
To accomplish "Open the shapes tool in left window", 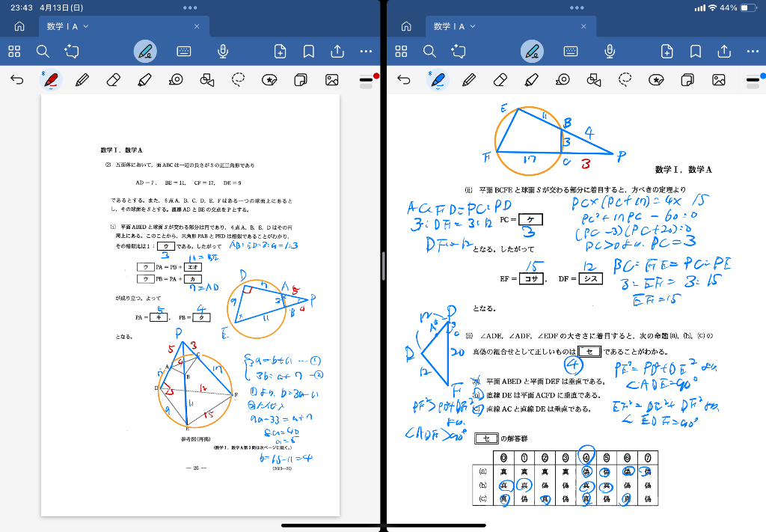I will (207, 79).
